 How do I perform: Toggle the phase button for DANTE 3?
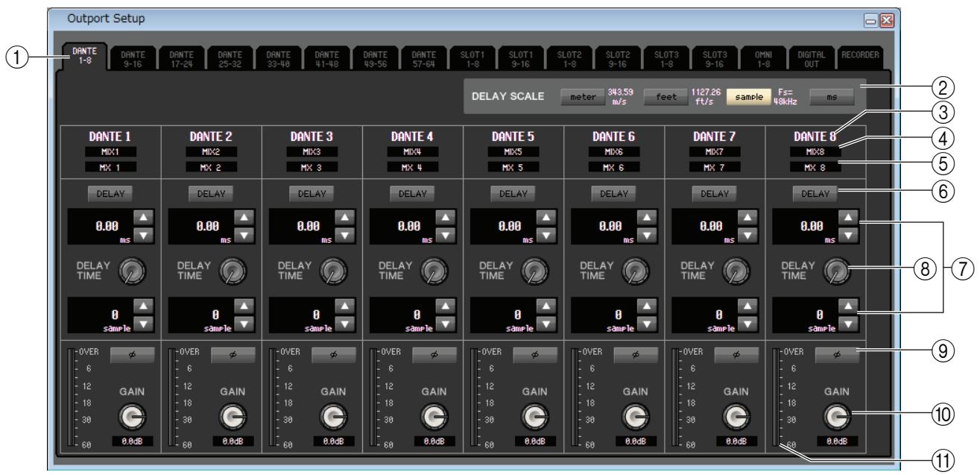pyautogui.click(x=334, y=356)
